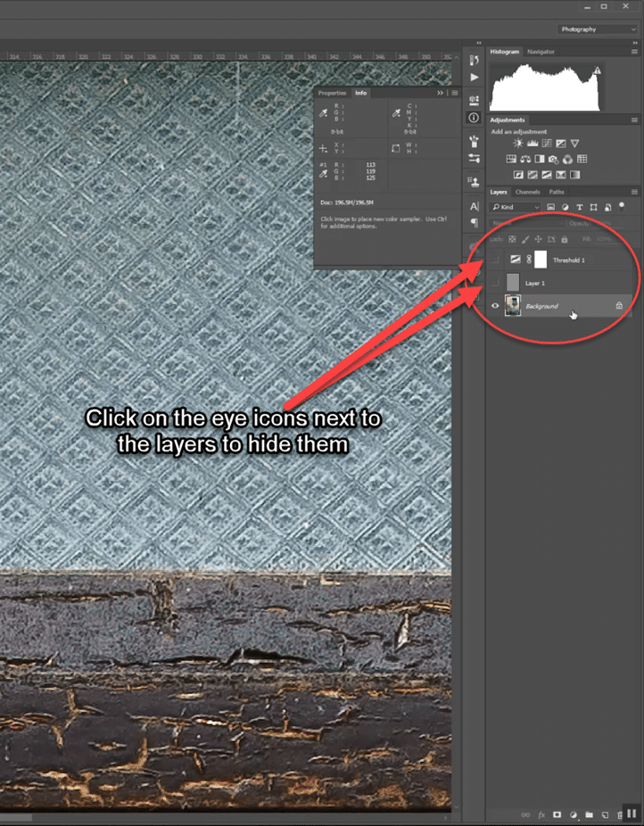Open the Adjustments panel menu
This screenshot has width=644, height=826.
[x=634, y=120]
